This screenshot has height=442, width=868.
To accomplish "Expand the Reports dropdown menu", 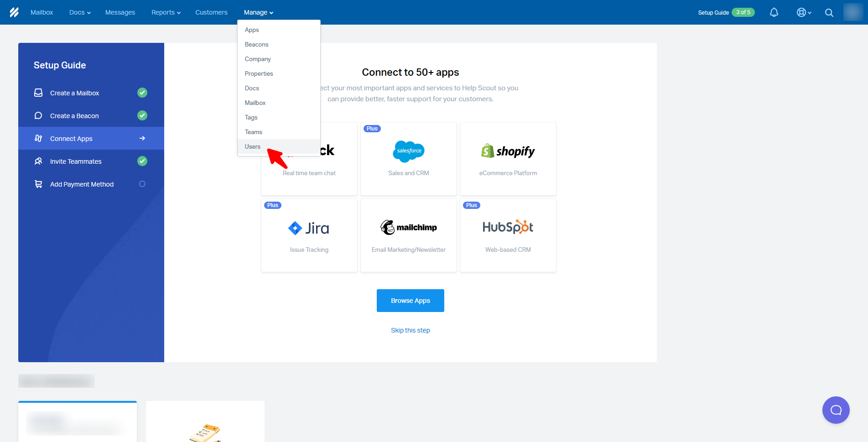I will (166, 12).
